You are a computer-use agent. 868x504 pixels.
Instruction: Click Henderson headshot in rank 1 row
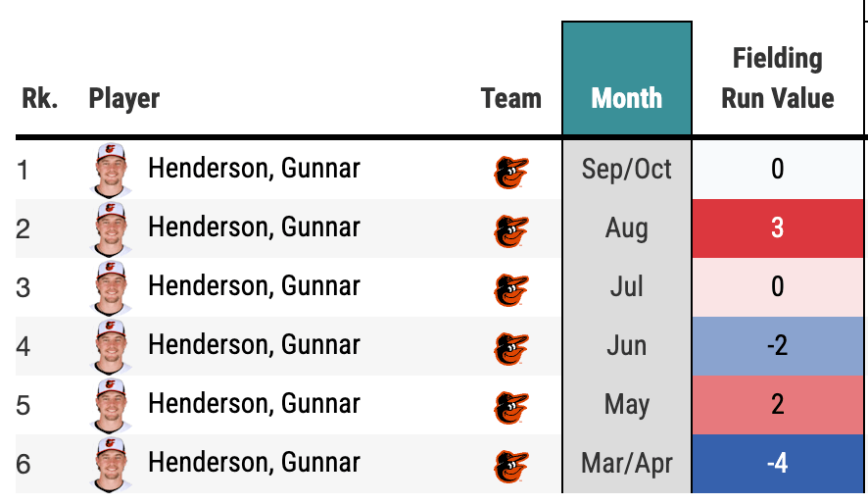tap(112, 170)
